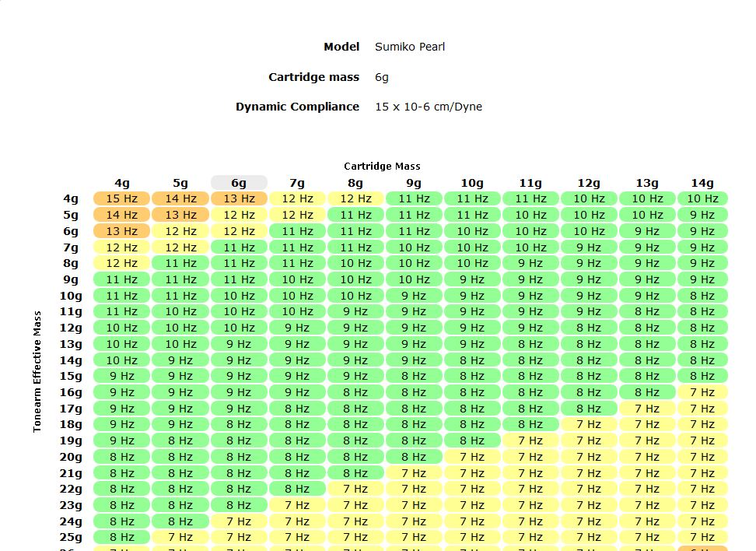
Task: Select 8 Hz at tonearm 12g, cartridge 12g
Action: point(589,328)
